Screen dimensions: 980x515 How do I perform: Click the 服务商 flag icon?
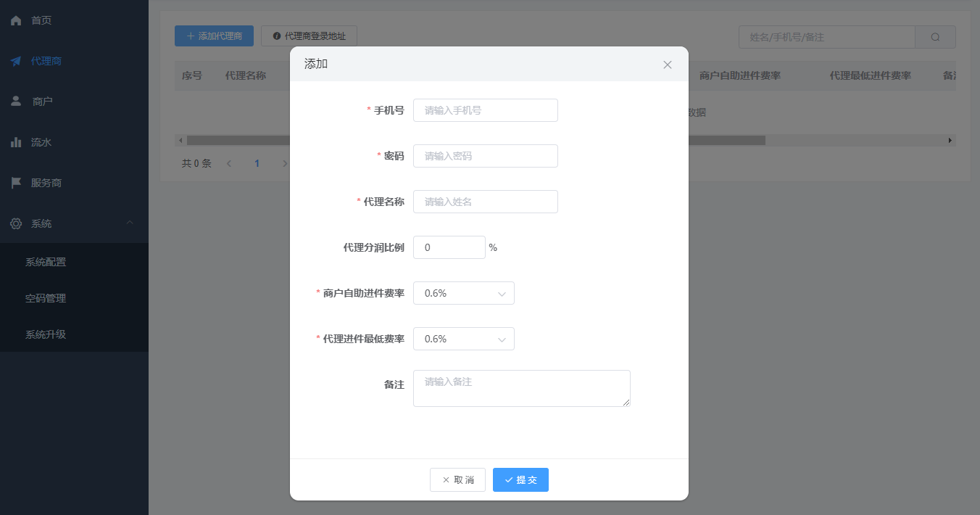click(x=16, y=182)
